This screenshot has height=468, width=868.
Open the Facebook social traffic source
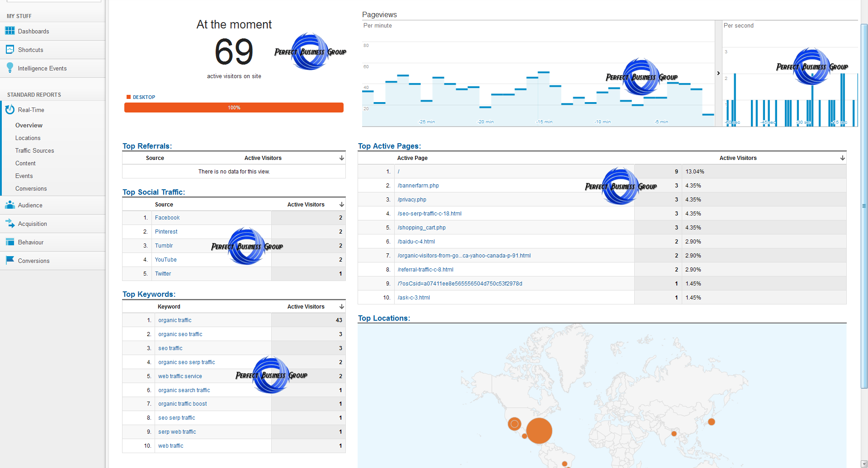point(167,217)
